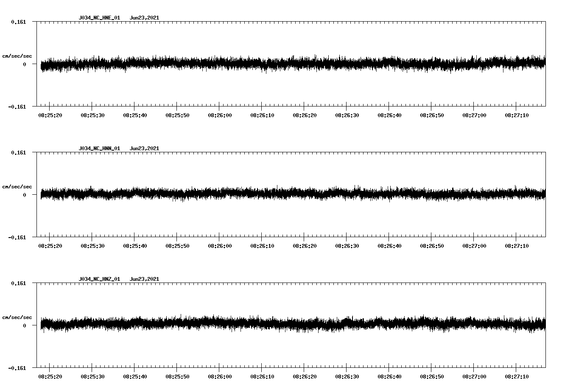Viewport: 576px width, 392px height.
Task: Click the 08:27:00 label under HNN plot
Action: (x=474, y=246)
